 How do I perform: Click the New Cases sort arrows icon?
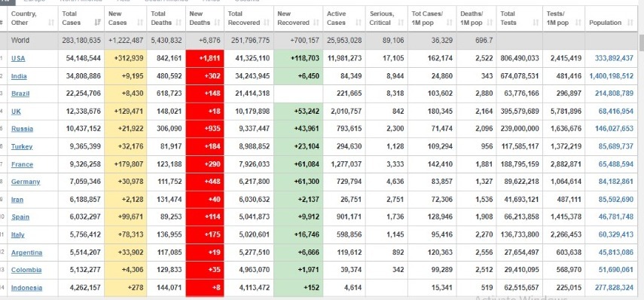click(140, 23)
